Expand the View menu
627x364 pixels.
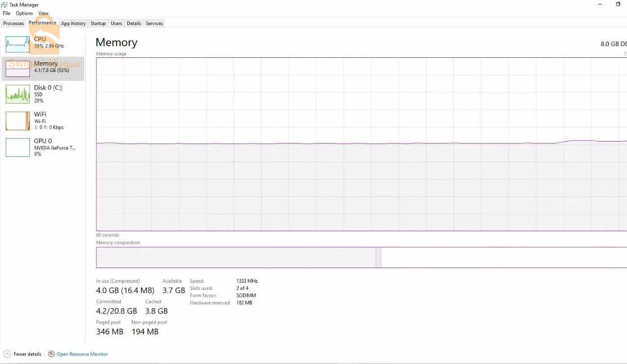click(44, 13)
